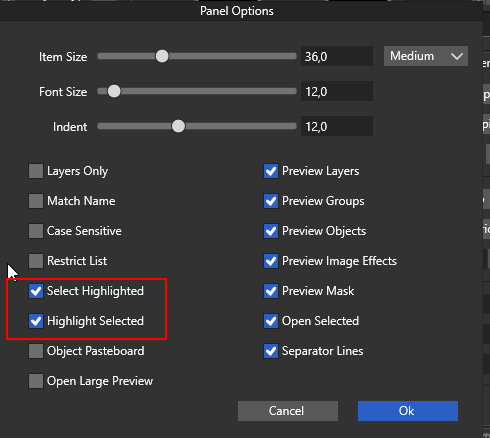Click the Font Size value field

point(337,91)
